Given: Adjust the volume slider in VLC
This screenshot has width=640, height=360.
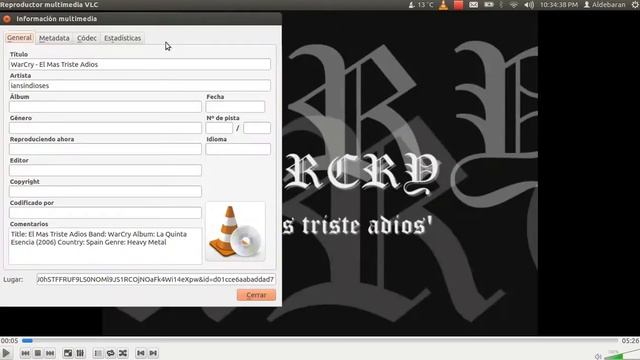Looking at the screenshot, I should [x=621, y=355].
